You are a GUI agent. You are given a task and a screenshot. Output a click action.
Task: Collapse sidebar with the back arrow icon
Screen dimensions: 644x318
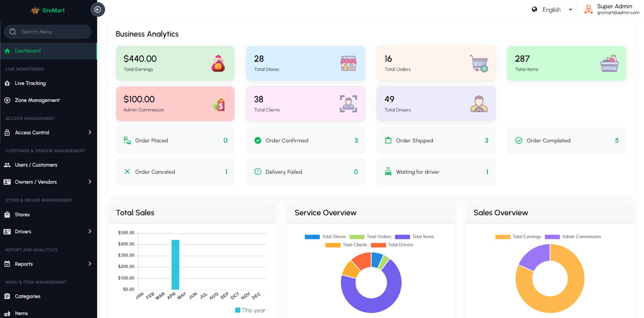(x=98, y=10)
